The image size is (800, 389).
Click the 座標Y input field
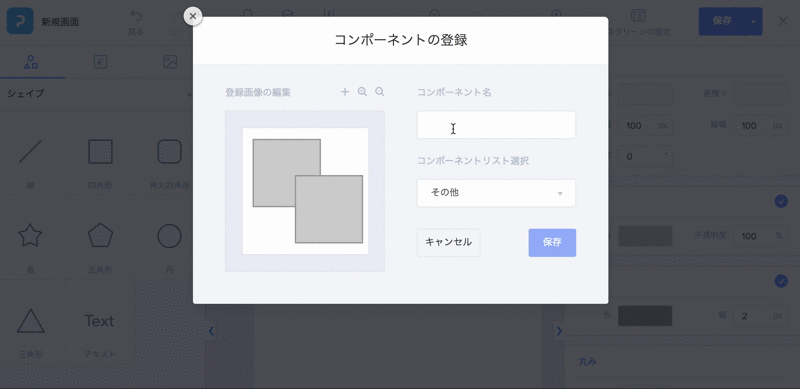click(760, 94)
